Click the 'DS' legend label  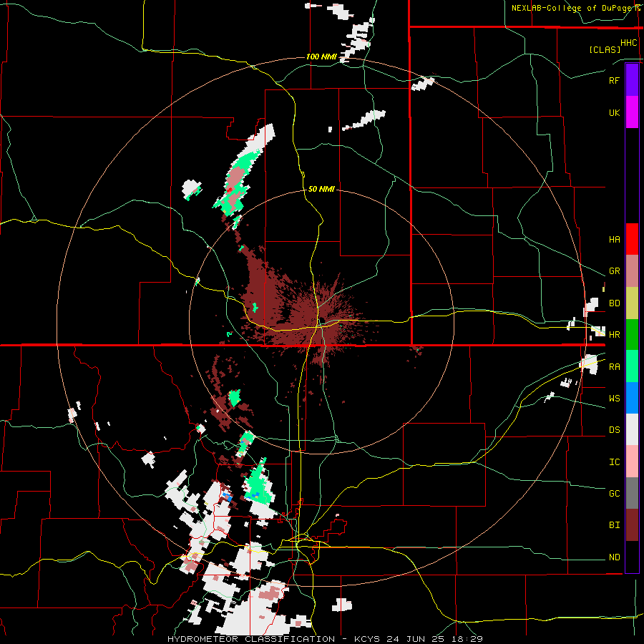[x=614, y=430]
